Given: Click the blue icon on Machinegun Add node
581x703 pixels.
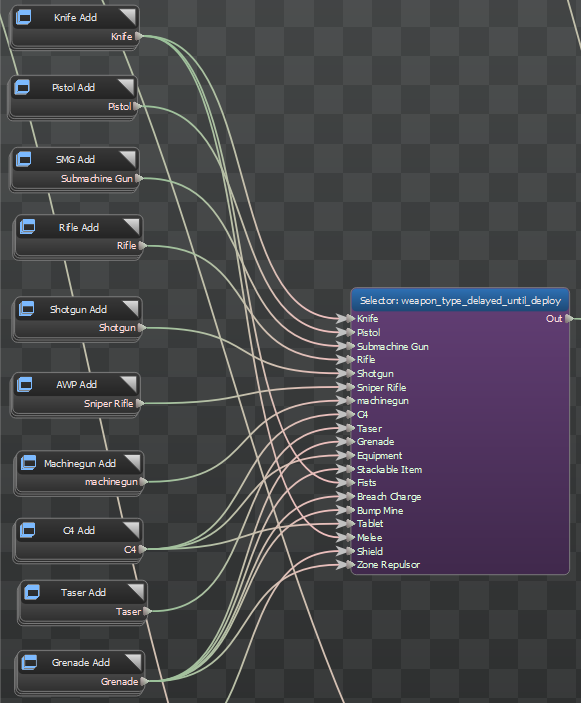Looking at the screenshot, I should (x=28, y=463).
